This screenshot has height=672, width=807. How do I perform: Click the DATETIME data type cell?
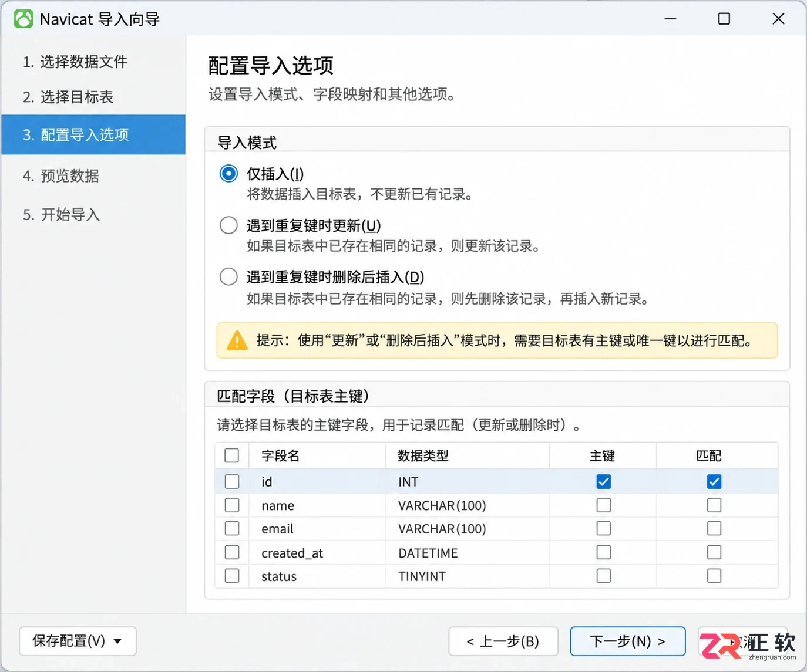tap(468, 552)
